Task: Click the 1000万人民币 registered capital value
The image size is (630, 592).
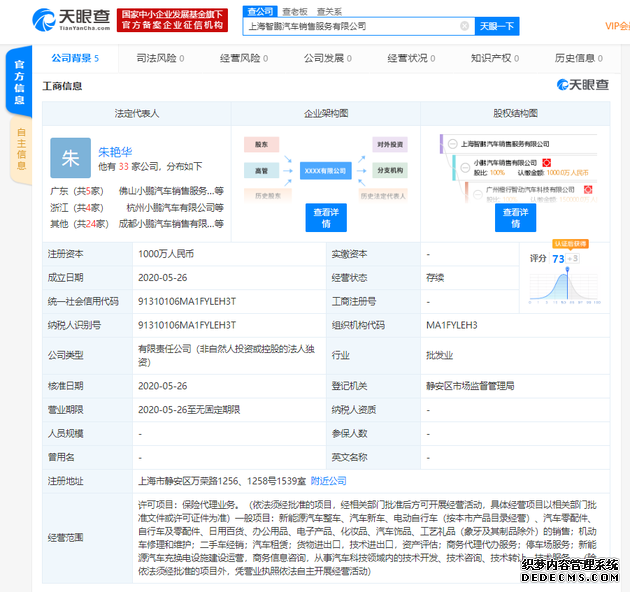Action: click(x=166, y=254)
